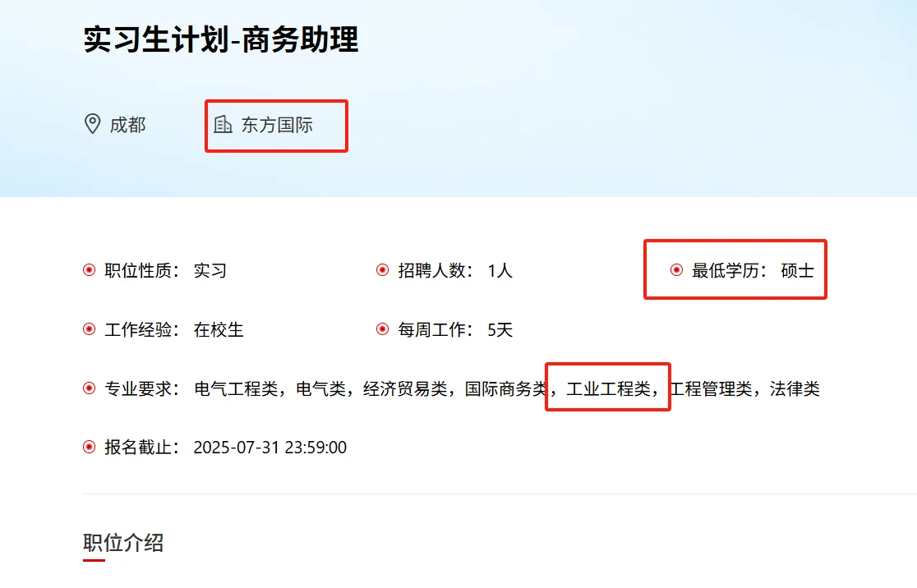The width and height of the screenshot is (917, 588).
Task: Click the major 电气工程类
Action: click(236, 388)
